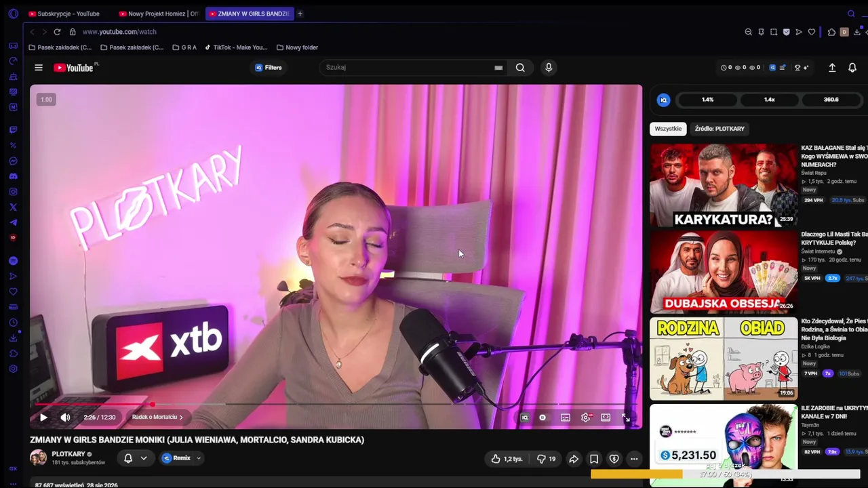Open the 'DUBAJSKA OBSESJA' video thumbnail

click(x=724, y=272)
